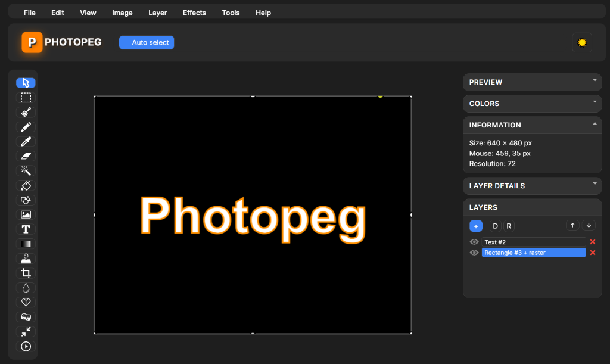This screenshot has width=610, height=364.
Task: Open the Image menu
Action: tap(122, 12)
